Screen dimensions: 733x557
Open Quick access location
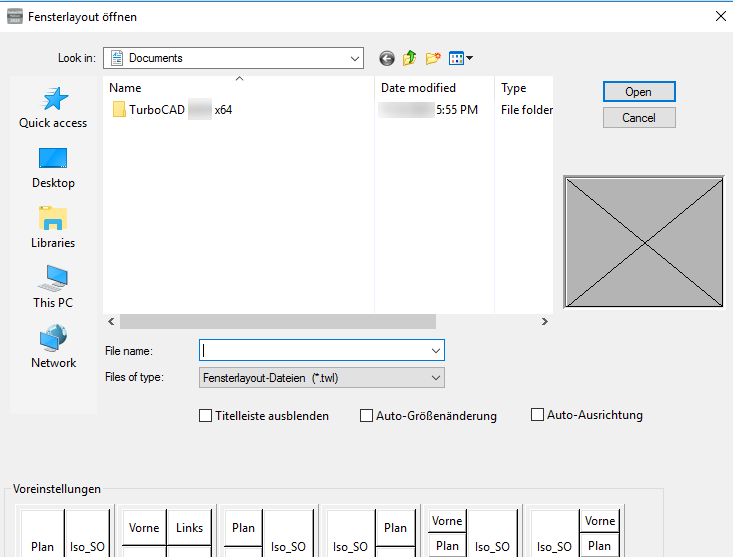(53, 107)
